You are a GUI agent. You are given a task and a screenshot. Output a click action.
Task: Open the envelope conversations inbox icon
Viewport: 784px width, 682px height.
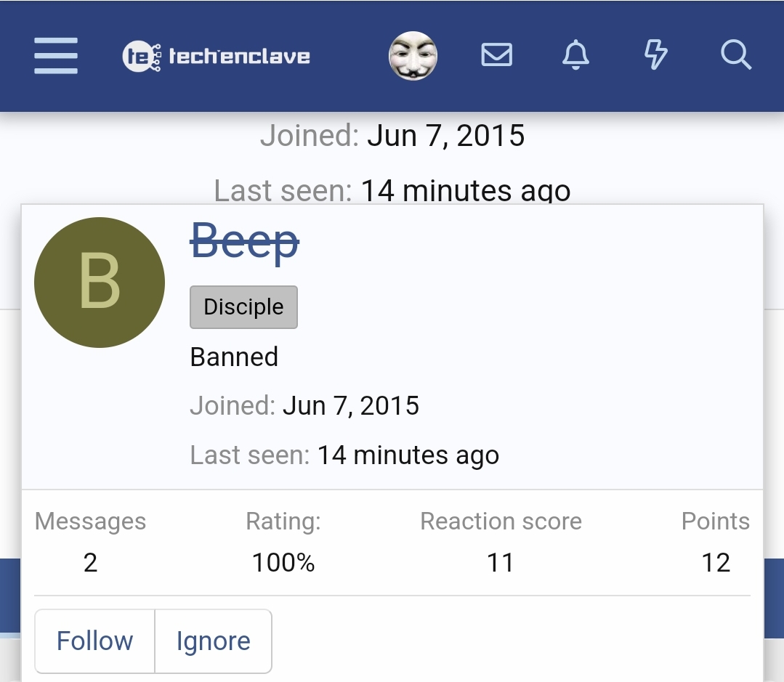click(x=496, y=54)
